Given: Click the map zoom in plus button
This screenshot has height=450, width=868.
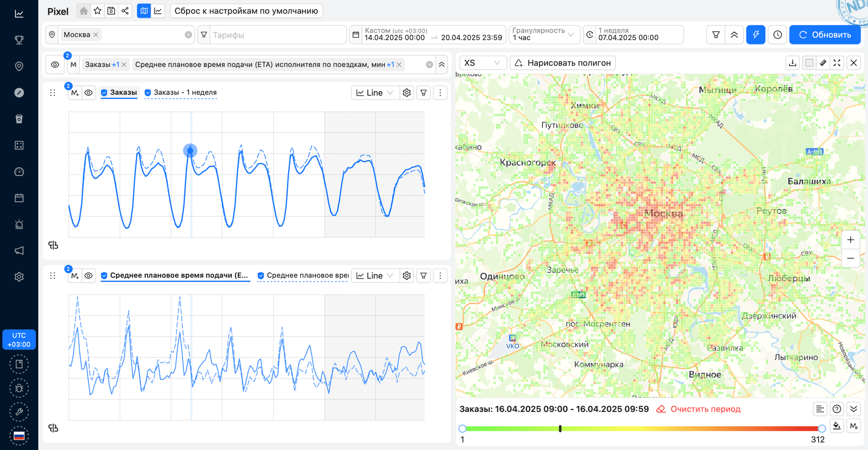Looking at the screenshot, I should (850, 240).
